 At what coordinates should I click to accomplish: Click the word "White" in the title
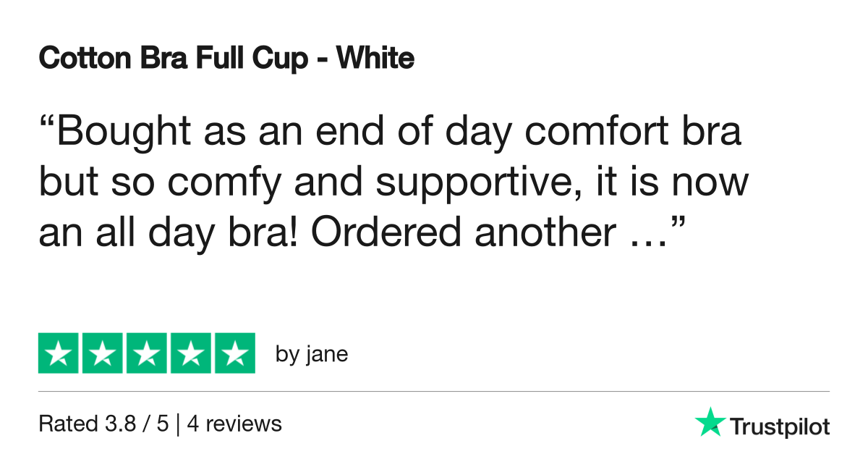(x=375, y=59)
